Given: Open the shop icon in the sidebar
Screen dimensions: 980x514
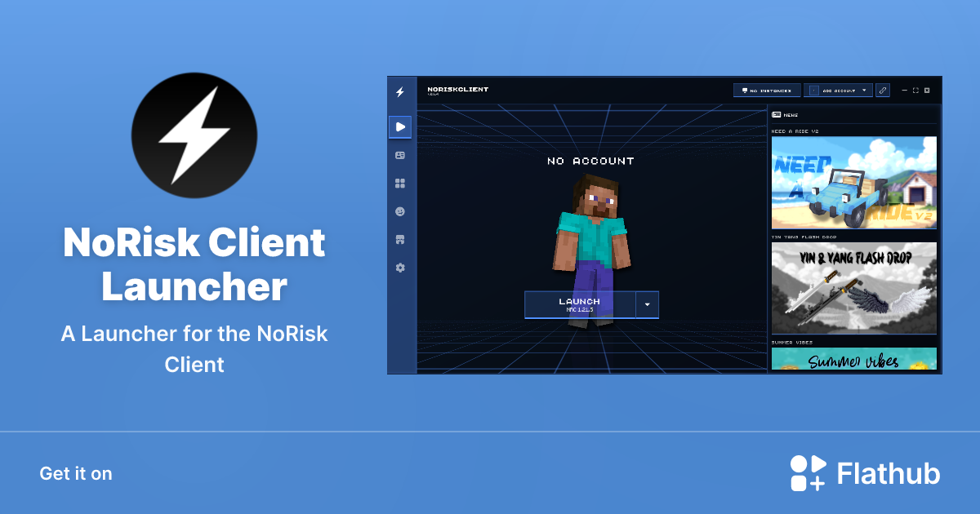Looking at the screenshot, I should click(400, 239).
